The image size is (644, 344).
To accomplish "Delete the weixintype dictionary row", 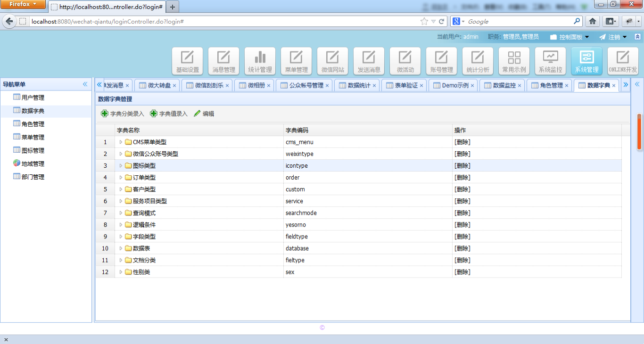I will point(462,154).
